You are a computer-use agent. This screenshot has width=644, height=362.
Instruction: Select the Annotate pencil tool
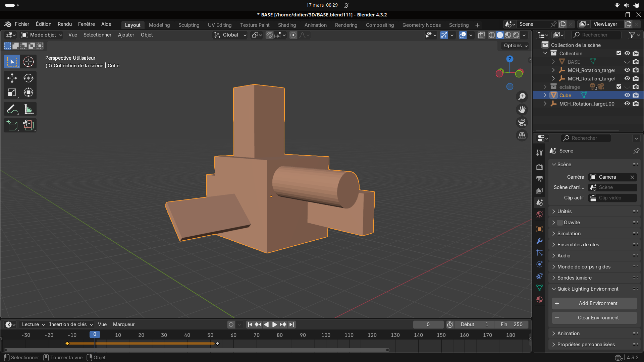(x=12, y=109)
